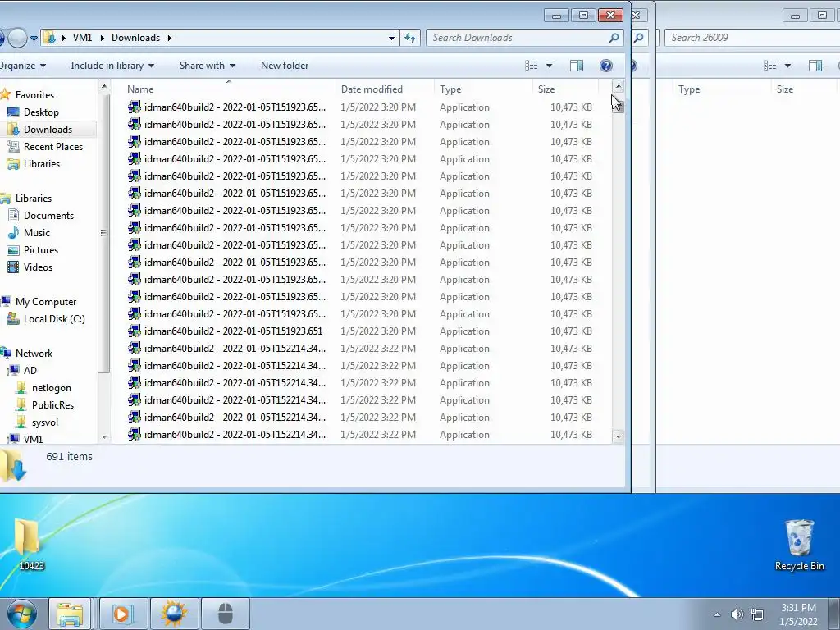Open the Organize menu
The height and width of the screenshot is (630, 840).
[x=22, y=66]
